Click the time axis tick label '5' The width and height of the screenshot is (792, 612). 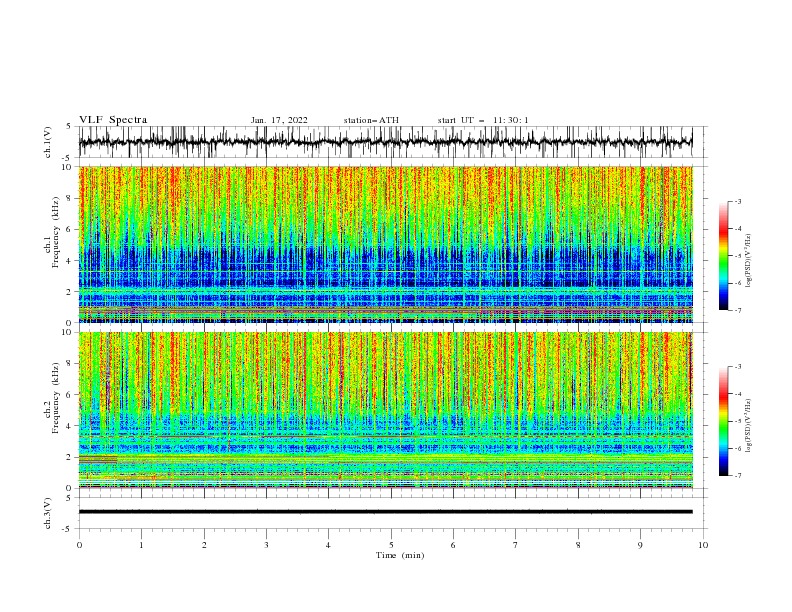pos(391,545)
